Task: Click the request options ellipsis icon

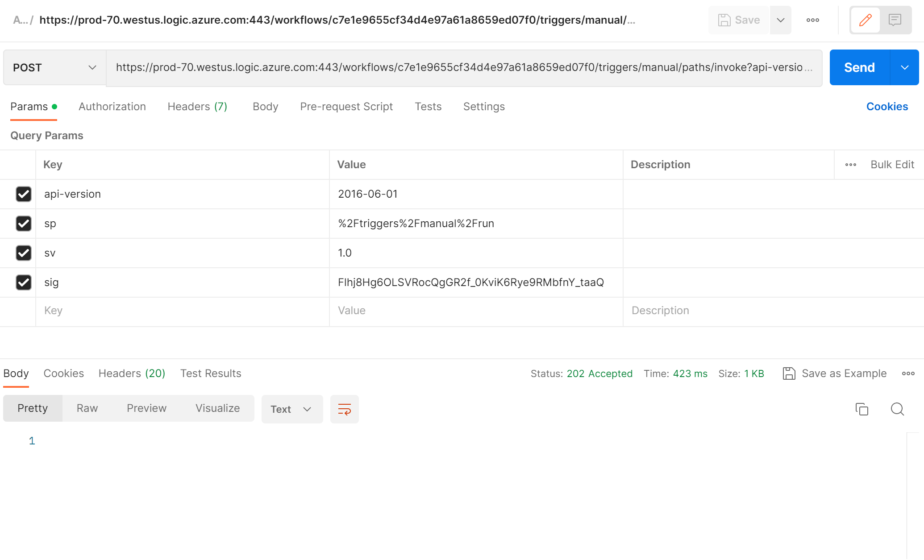Action: 812,20
